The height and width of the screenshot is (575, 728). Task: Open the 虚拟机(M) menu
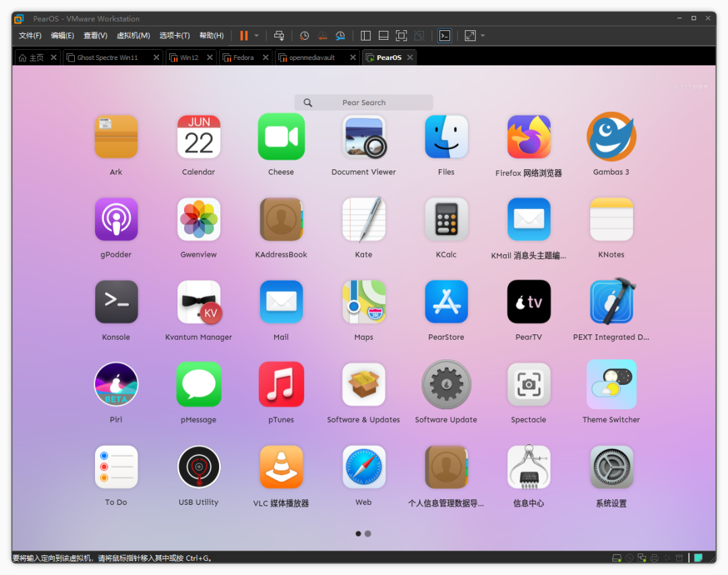(x=133, y=36)
